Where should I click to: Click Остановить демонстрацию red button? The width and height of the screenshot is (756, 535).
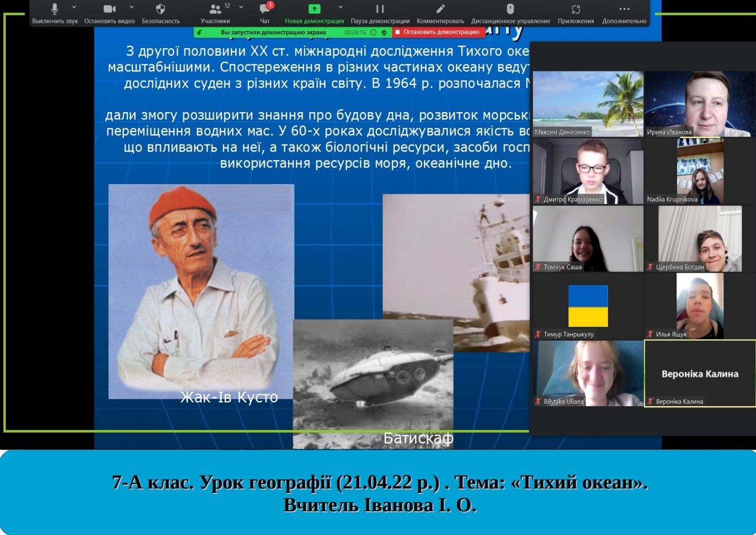click(437, 32)
